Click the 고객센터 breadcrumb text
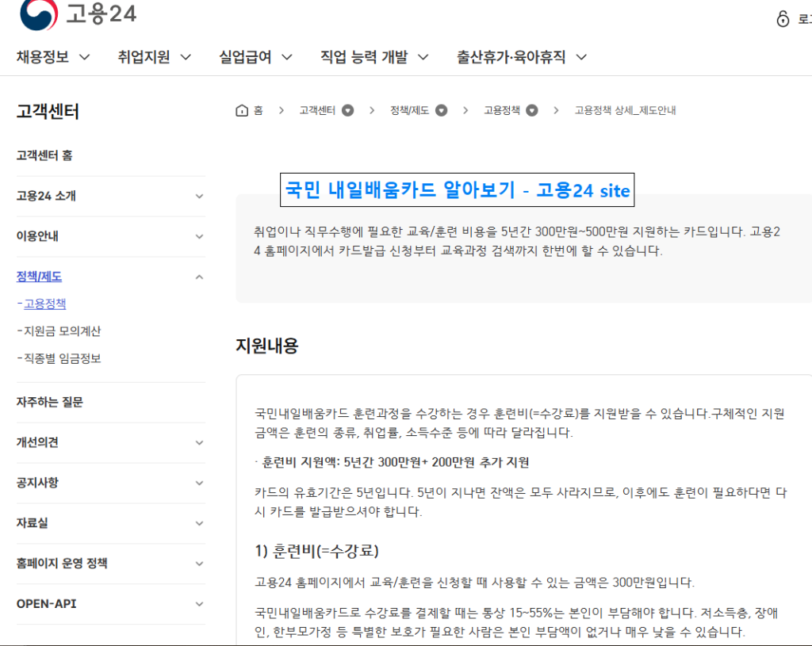The image size is (812, 646). [317, 110]
